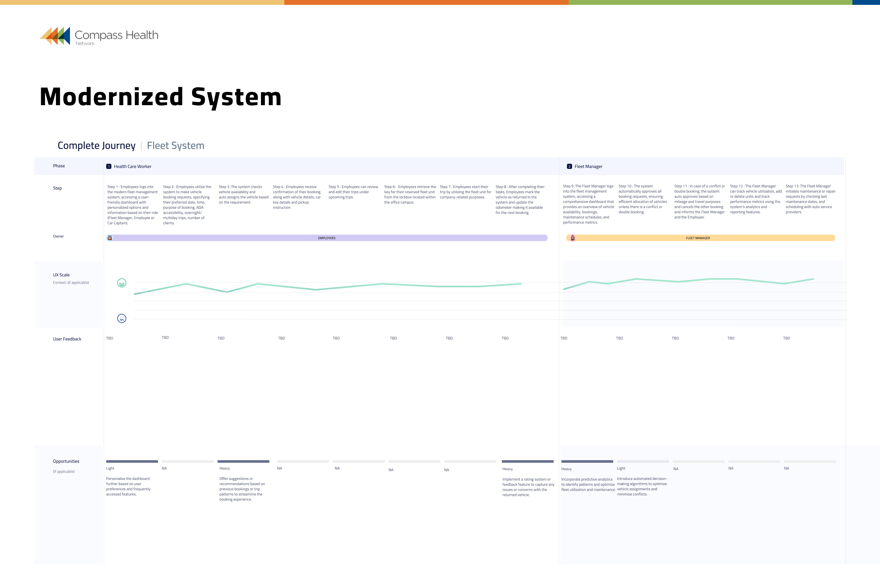Click the employee avatar on the Employees bar
The height and width of the screenshot is (588, 880).
click(110, 238)
